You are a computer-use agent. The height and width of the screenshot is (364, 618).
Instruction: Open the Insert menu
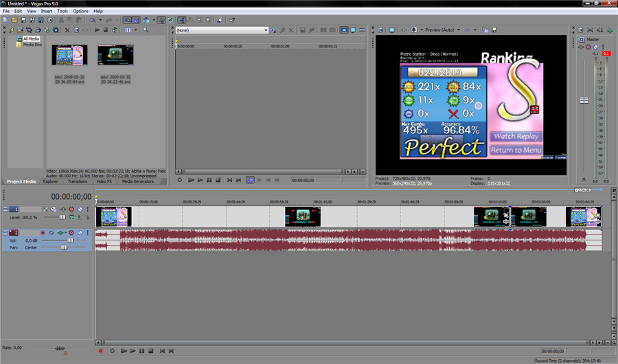pyautogui.click(x=47, y=11)
